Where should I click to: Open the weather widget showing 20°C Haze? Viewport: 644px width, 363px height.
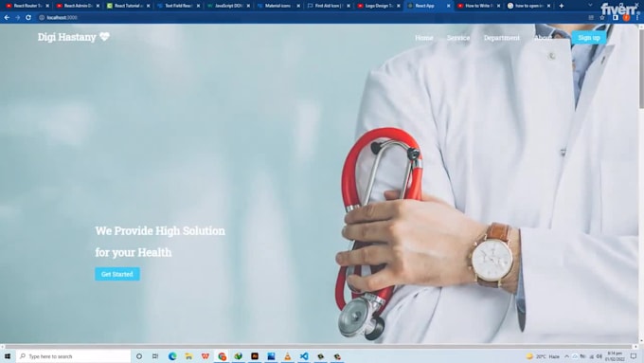[543, 356]
